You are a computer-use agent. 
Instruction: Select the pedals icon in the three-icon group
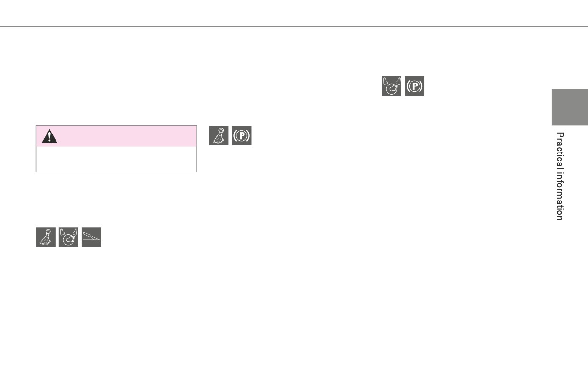click(68, 237)
